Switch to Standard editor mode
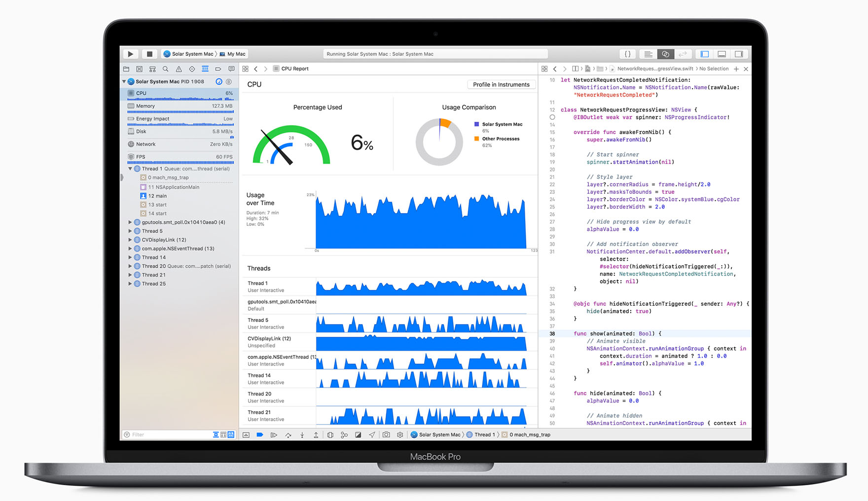The height and width of the screenshot is (501, 868). coord(648,54)
